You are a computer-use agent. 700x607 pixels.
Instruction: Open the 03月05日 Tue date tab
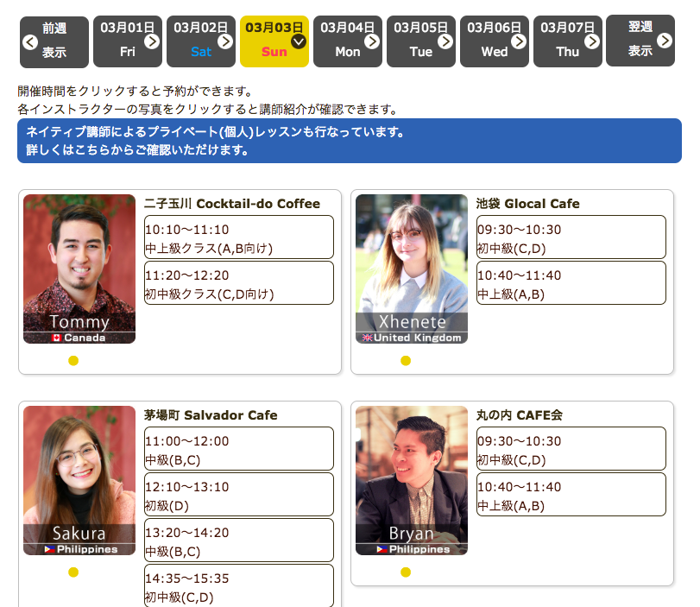(420, 41)
